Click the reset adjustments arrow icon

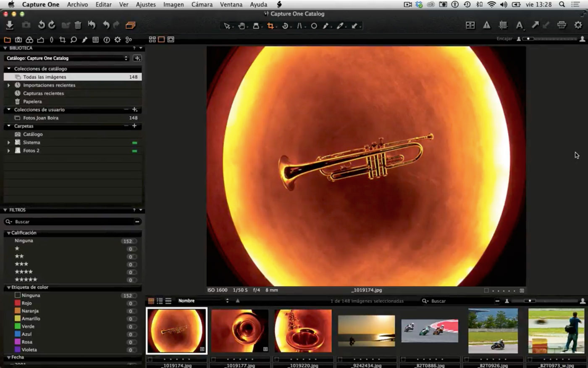92,25
